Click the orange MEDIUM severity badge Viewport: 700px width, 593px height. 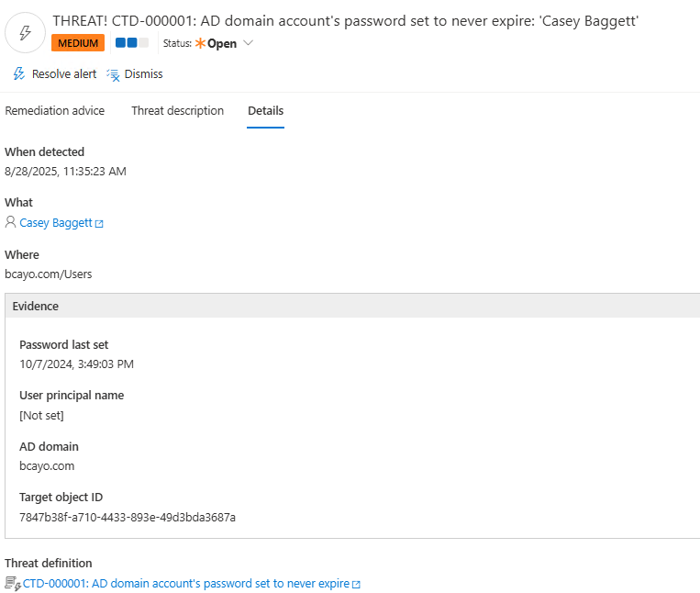pyautogui.click(x=77, y=43)
